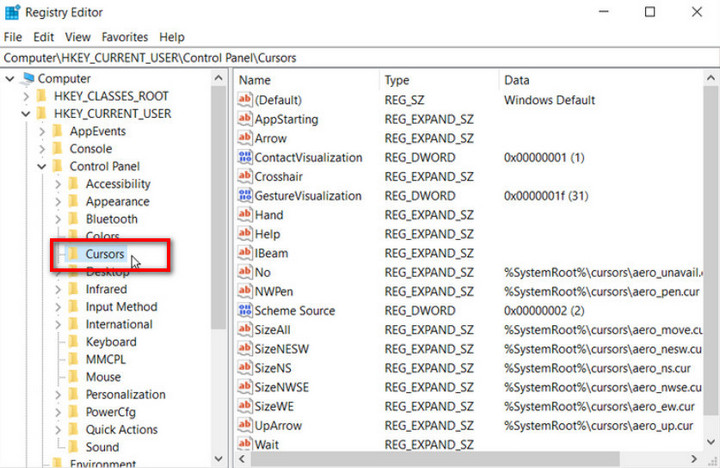Expand the HKEY_CLASSES_ROOT key
The height and width of the screenshot is (468, 720).
click(x=25, y=96)
